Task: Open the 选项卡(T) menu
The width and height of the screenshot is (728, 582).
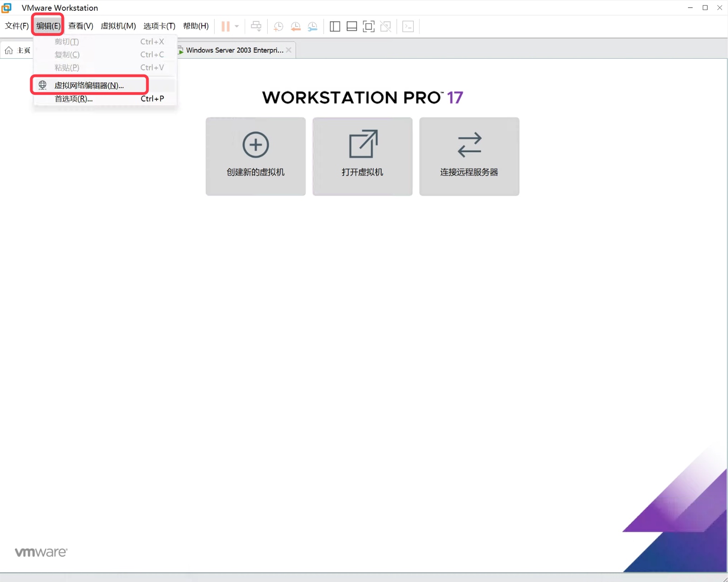Action: tap(159, 26)
